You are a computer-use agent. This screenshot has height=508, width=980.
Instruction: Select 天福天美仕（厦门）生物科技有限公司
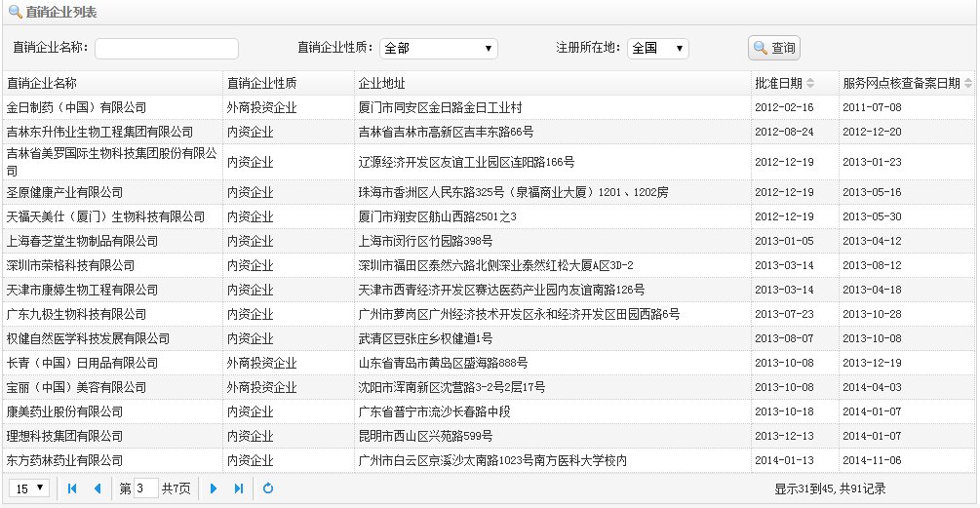click(x=105, y=216)
